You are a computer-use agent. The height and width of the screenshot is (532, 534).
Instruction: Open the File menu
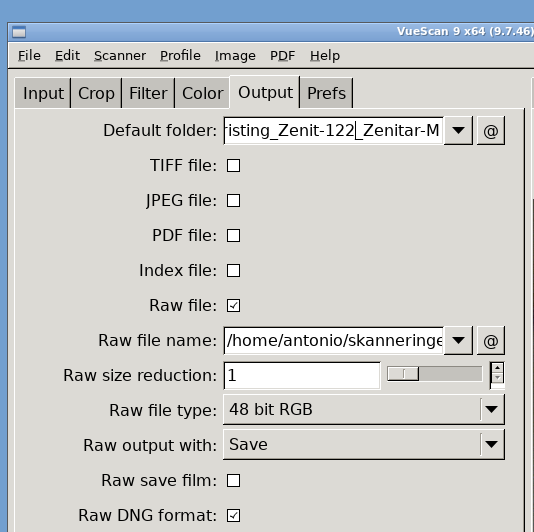click(x=29, y=56)
